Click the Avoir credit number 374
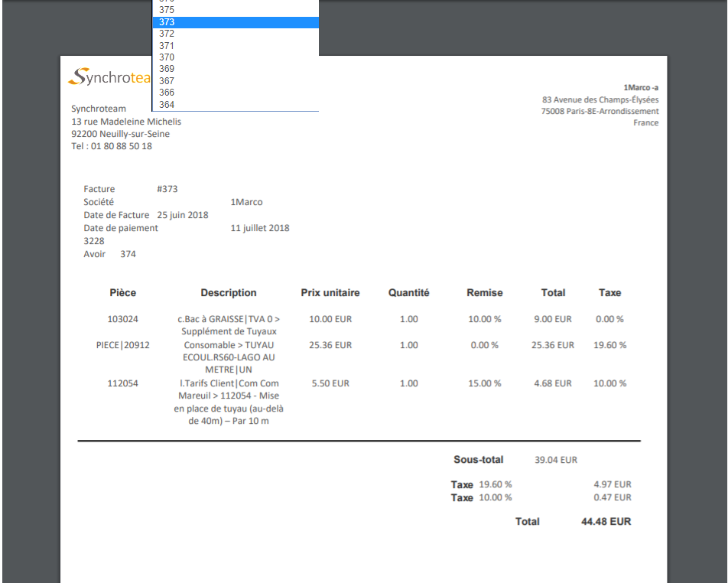 tap(128, 254)
